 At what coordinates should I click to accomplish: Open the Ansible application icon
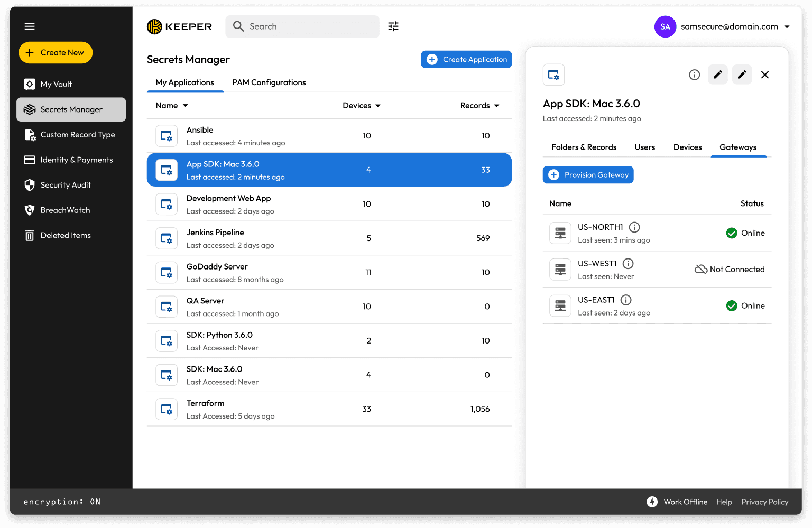167,136
